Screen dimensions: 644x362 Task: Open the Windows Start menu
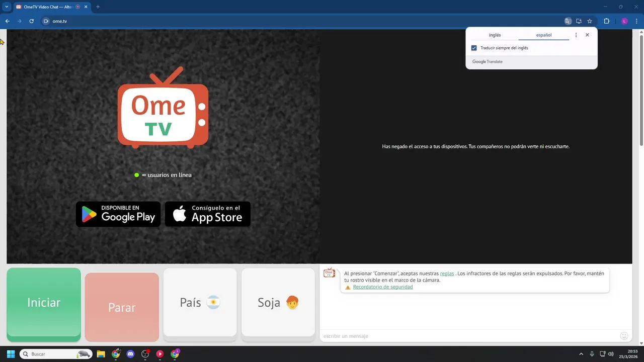tap(11, 354)
